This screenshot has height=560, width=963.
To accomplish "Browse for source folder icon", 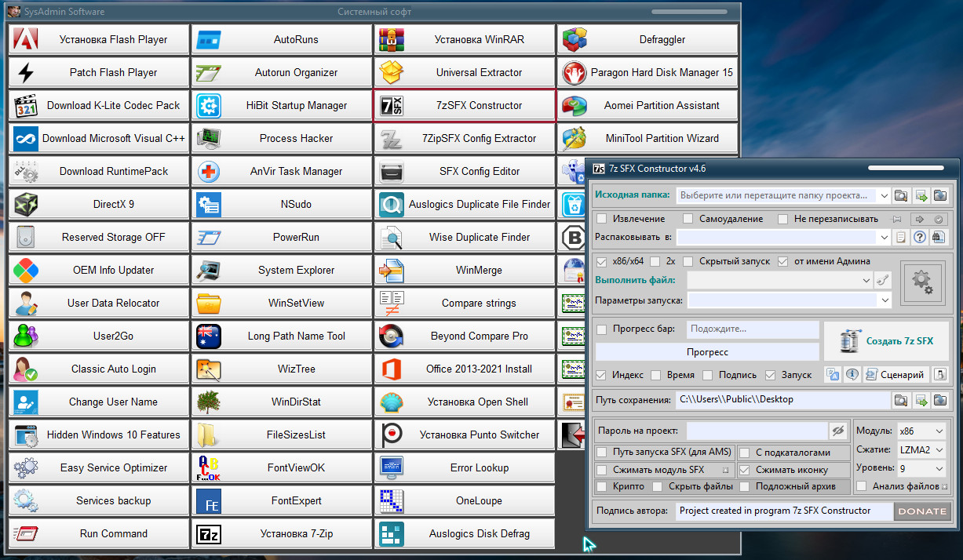I will [x=902, y=195].
